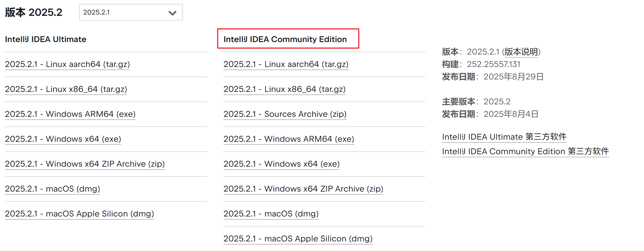644x251 pixels.
Task: Open the 版本说明 release notes link
Action: coord(521,52)
